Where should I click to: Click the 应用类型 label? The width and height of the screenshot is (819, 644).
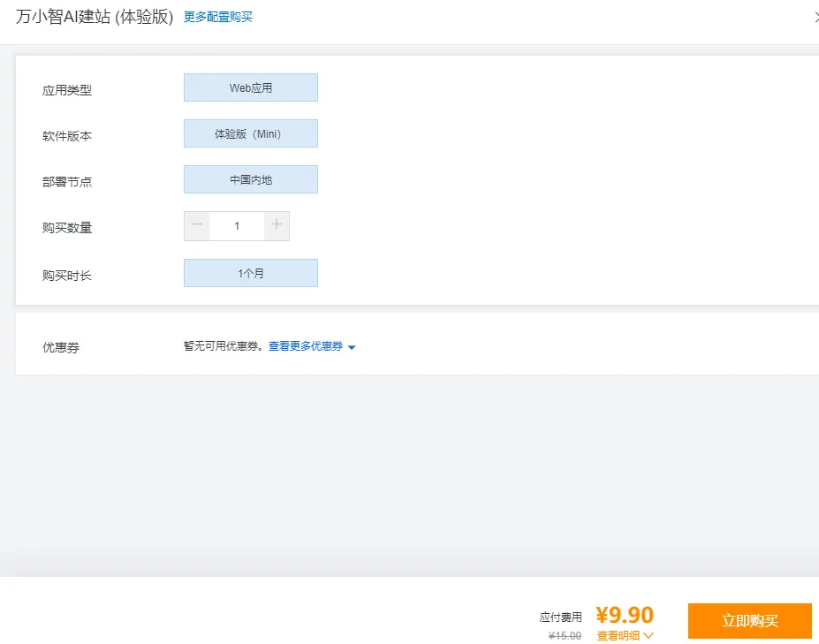67,90
